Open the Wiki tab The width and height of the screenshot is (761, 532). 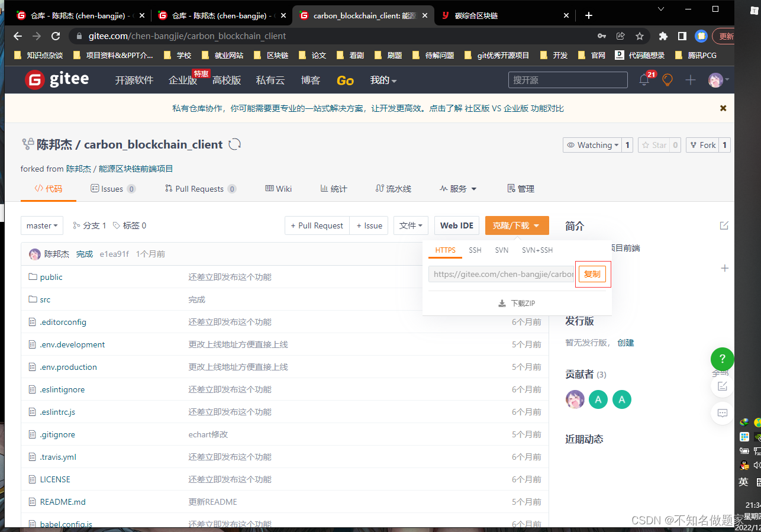tap(279, 189)
